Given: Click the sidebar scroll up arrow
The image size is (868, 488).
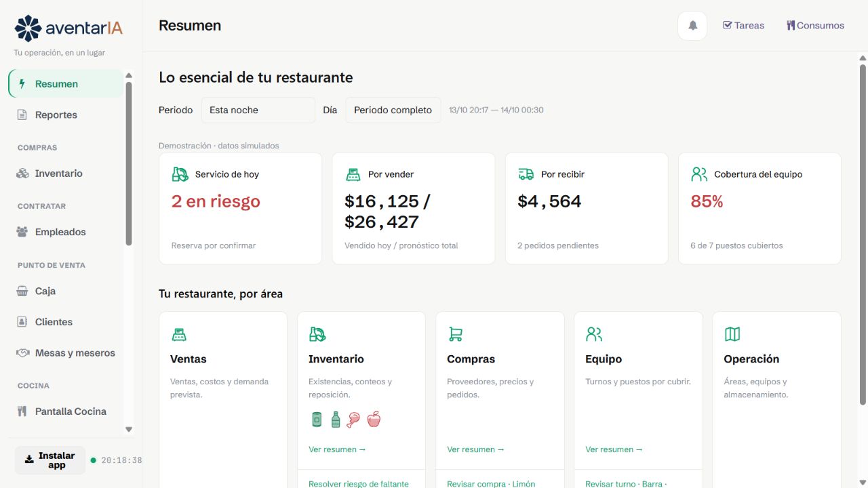Looking at the screenshot, I should (x=129, y=75).
